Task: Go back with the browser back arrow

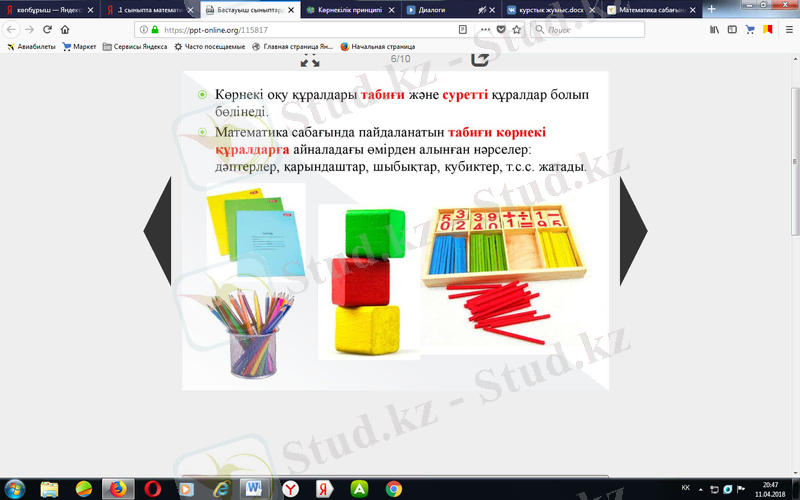Action: point(11,30)
